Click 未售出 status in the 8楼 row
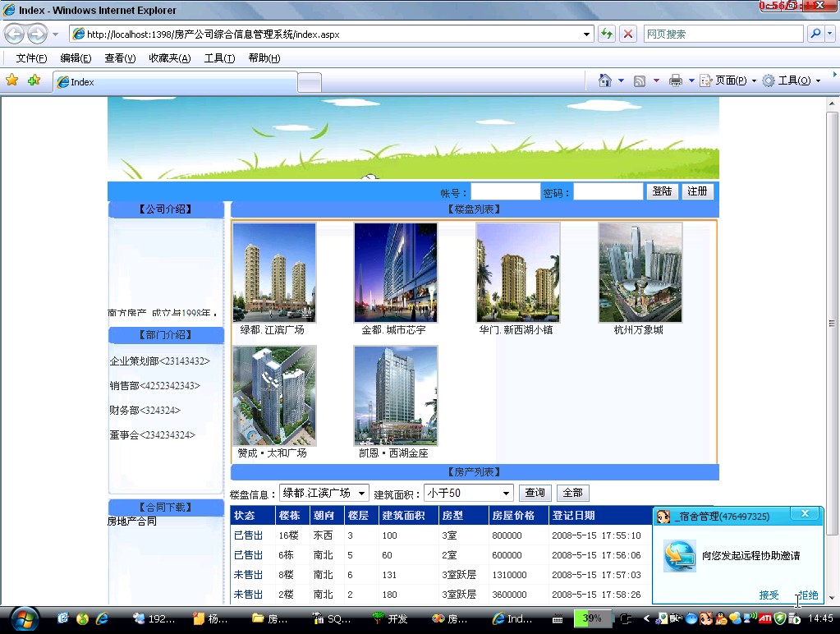The height and width of the screenshot is (634, 840). coord(248,575)
